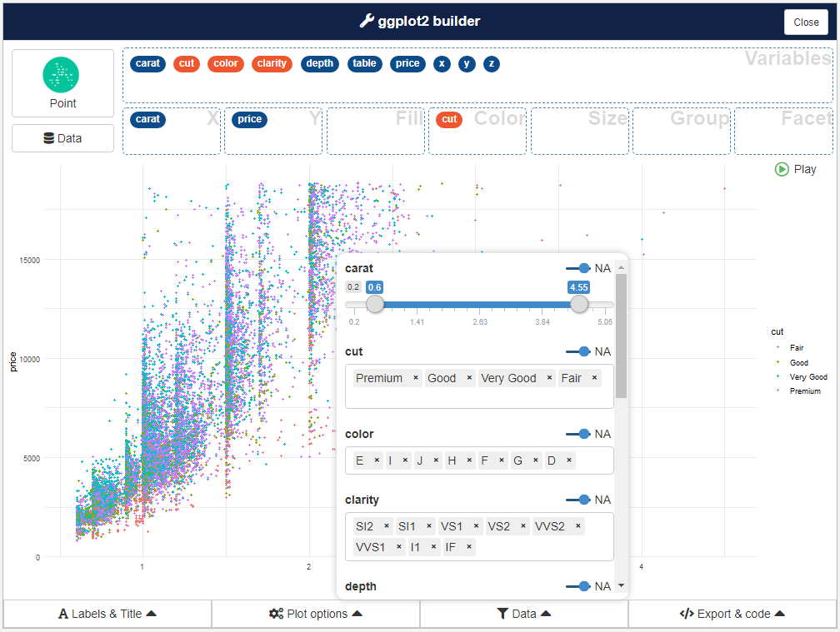Remove Fair tag from cut filter
The image size is (840, 632).
pyautogui.click(x=594, y=378)
